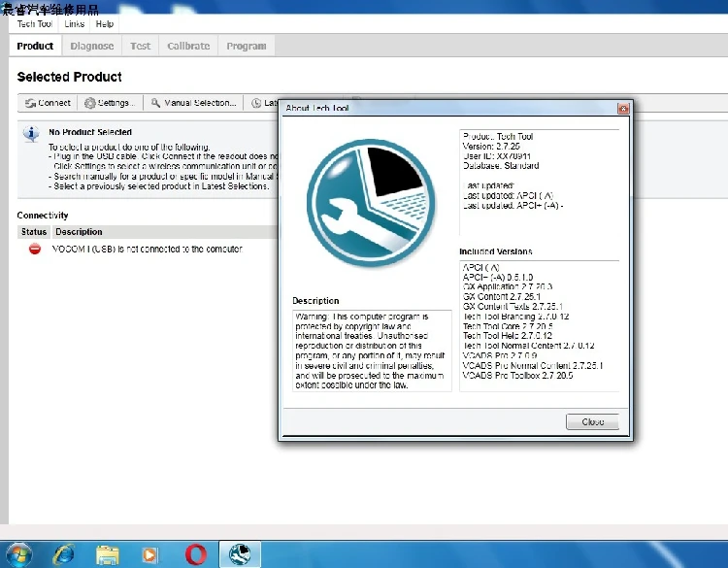Open the Settings toolbar option
728x568 pixels.
click(108, 103)
